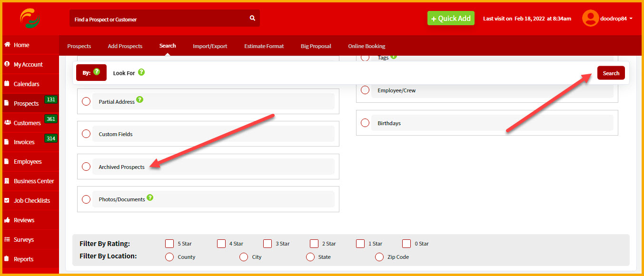Check the 5 Star rating filter
This screenshot has height=276, width=644.
pos(169,244)
